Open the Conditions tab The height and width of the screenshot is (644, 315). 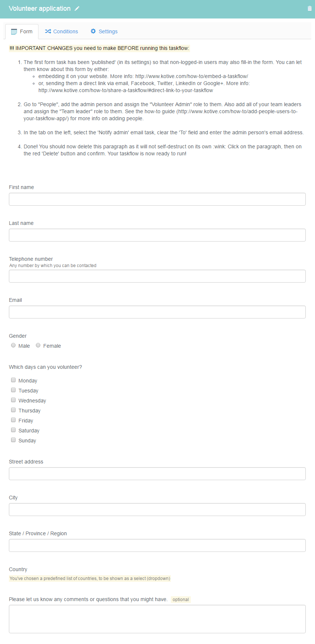pos(61,31)
